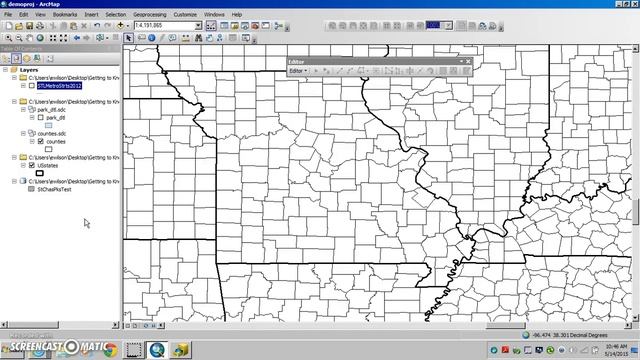Open the Python window icon
Viewport: 640px width, 360px height.
pos(266,26)
